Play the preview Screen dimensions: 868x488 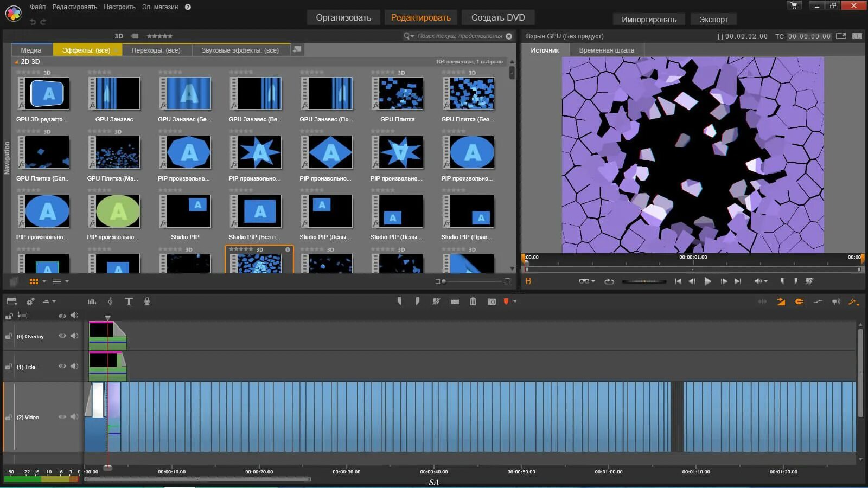click(x=707, y=281)
